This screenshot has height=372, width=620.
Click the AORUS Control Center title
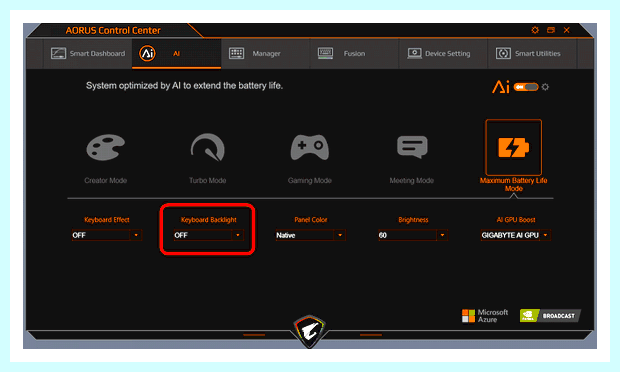click(113, 30)
